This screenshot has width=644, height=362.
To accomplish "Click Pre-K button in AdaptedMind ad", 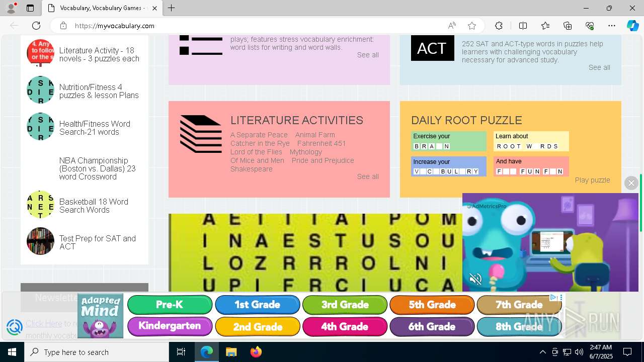I will click(170, 305).
